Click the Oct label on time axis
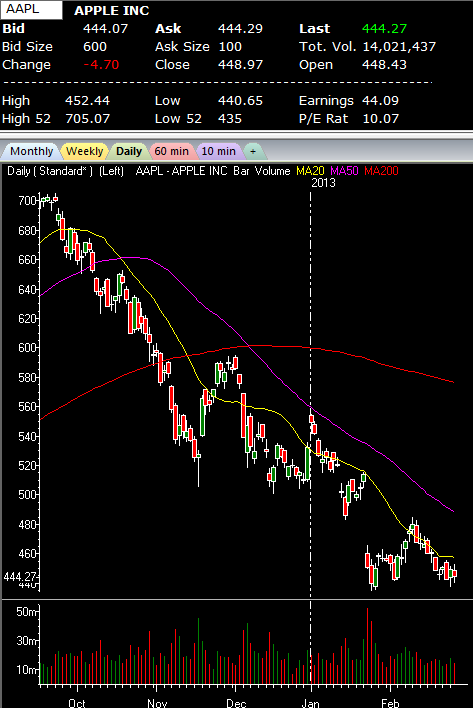473x708 pixels. coord(77,703)
